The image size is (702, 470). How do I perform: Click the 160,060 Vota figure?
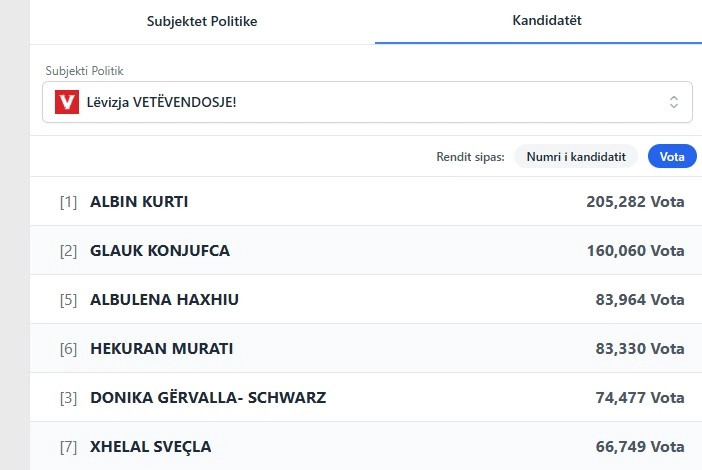635,251
